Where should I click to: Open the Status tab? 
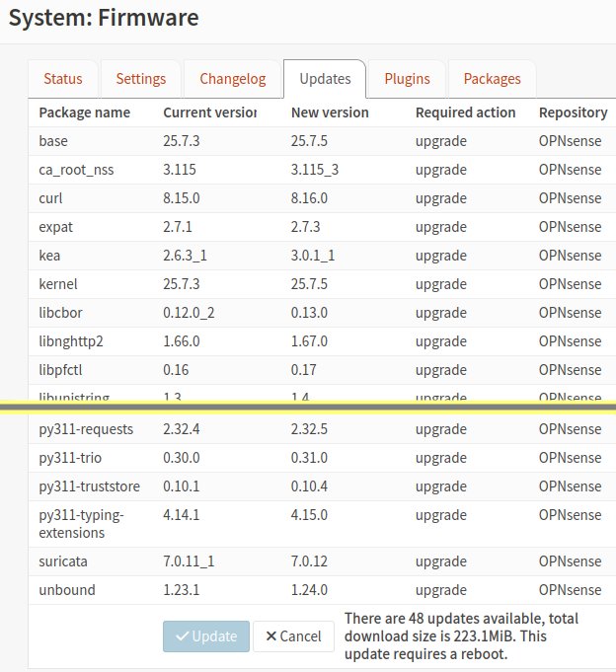pyautogui.click(x=63, y=79)
